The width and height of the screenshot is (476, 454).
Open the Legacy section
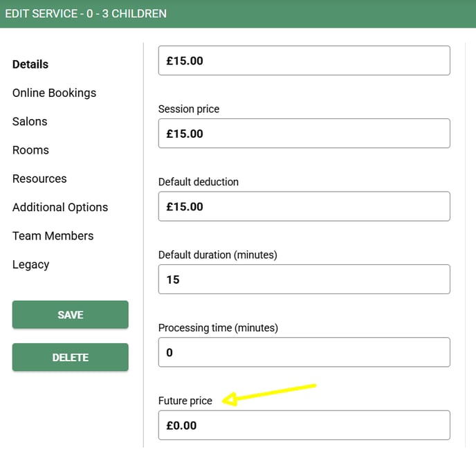[x=30, y=265]
